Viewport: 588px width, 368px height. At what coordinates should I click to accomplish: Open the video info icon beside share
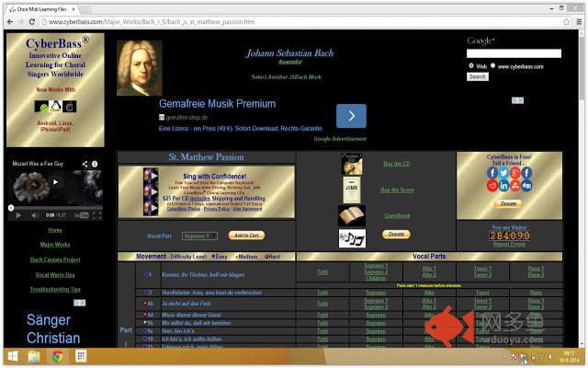coord(95,164)
